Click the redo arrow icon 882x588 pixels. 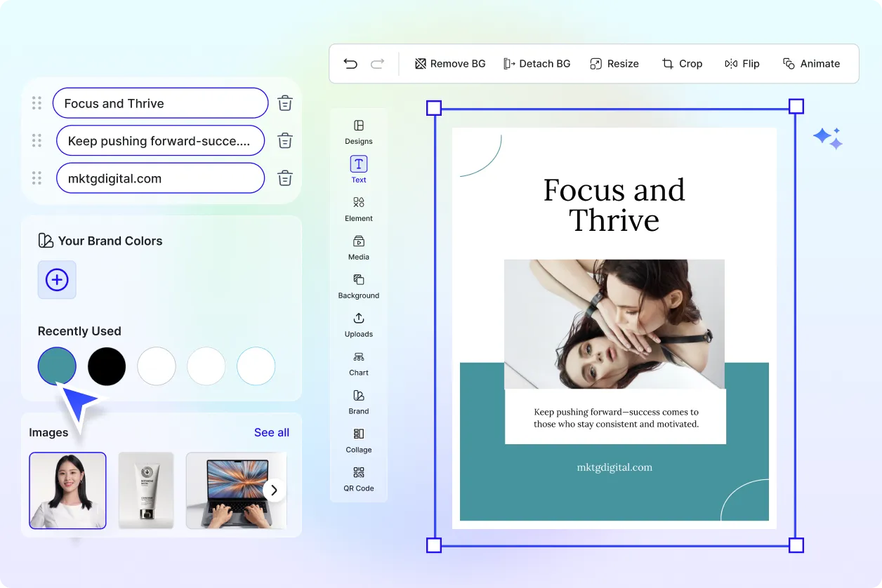pyautogui.click(x=378, y=64)
